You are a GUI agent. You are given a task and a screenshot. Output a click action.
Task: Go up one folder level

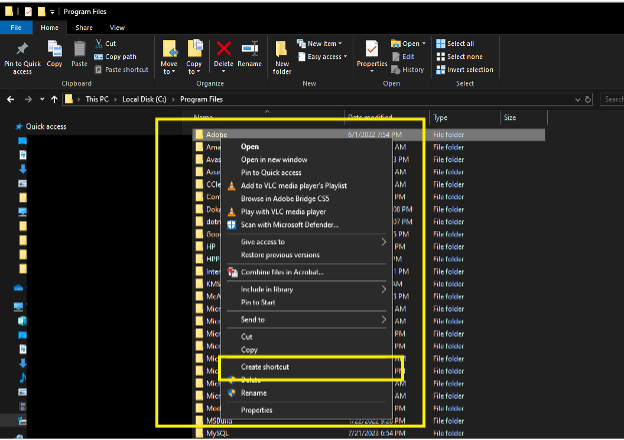click(54, 99)
